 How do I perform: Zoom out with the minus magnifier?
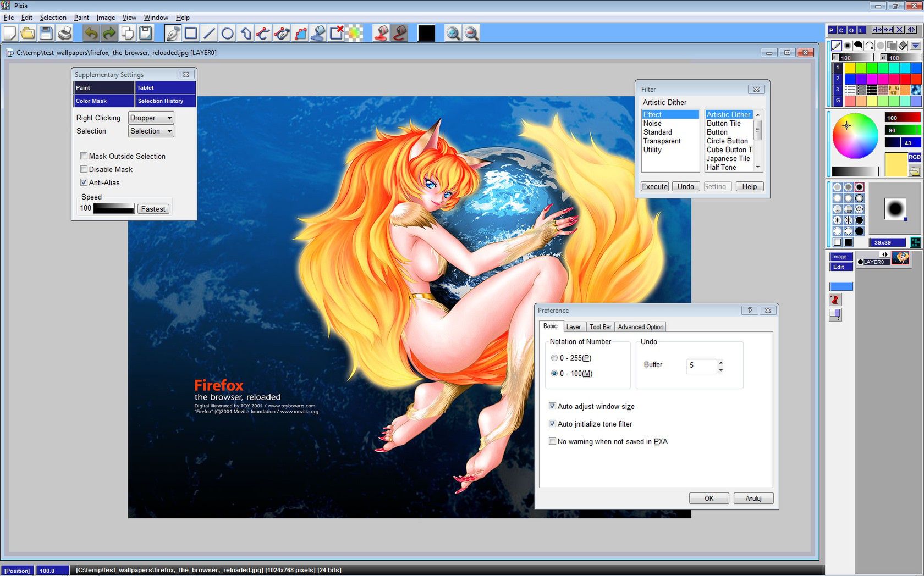click(x=471, y=34)
